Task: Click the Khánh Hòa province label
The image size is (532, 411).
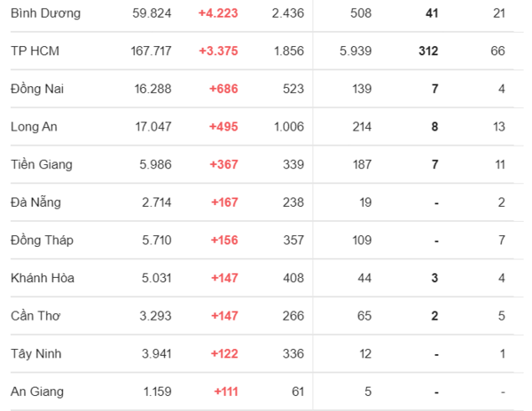Action: tap(43, 278)
